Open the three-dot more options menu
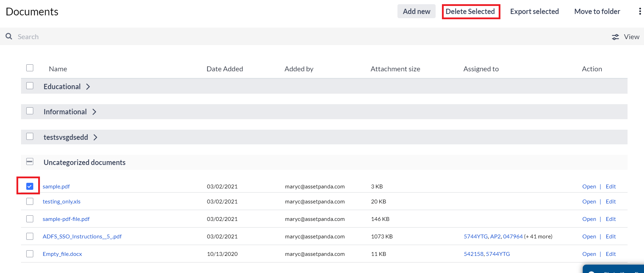644x273 pixels. [x=640, y=12]
